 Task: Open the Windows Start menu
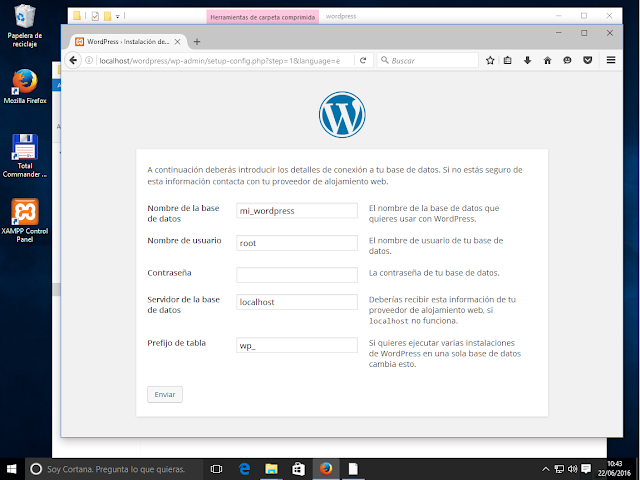(11, 469)
